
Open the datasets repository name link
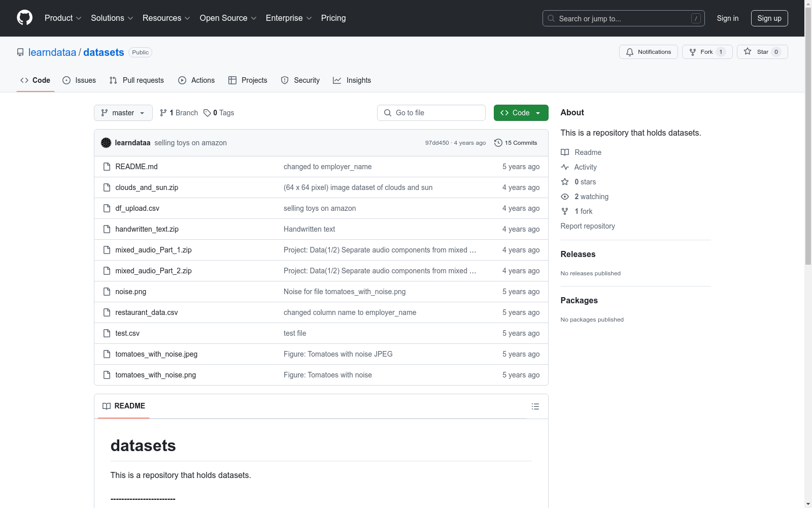(104, 52)
